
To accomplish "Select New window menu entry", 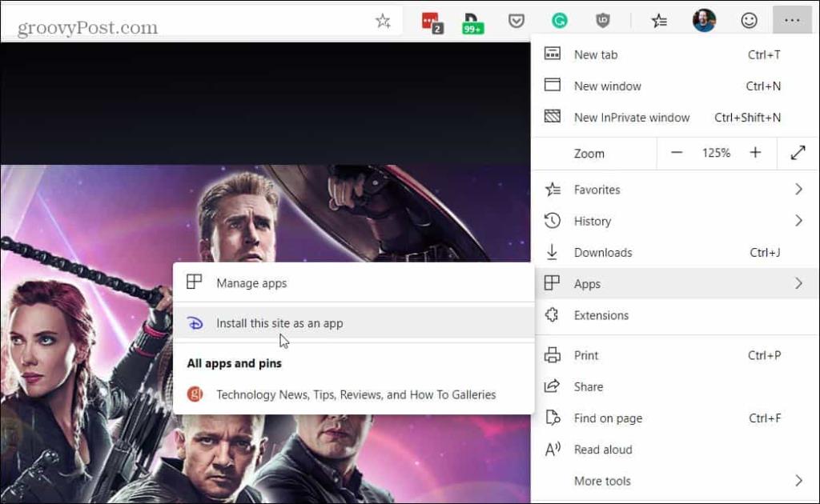I will (675, 86).
